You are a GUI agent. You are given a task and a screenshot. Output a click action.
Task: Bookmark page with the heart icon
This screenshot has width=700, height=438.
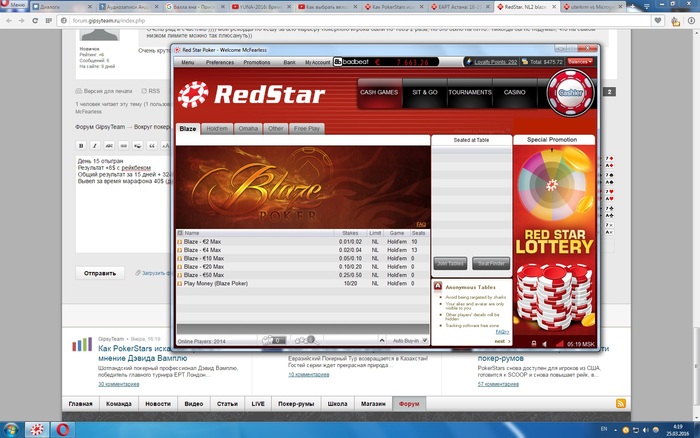[x=658, y=21]
